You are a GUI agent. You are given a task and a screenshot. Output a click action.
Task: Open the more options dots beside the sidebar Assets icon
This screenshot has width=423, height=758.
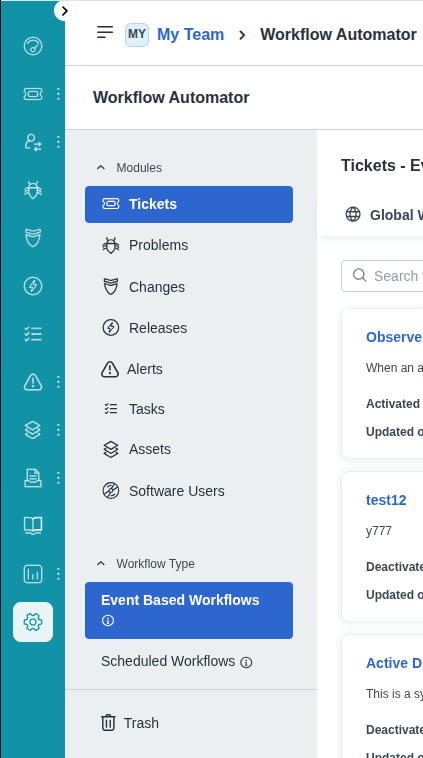tap(58, 430)
